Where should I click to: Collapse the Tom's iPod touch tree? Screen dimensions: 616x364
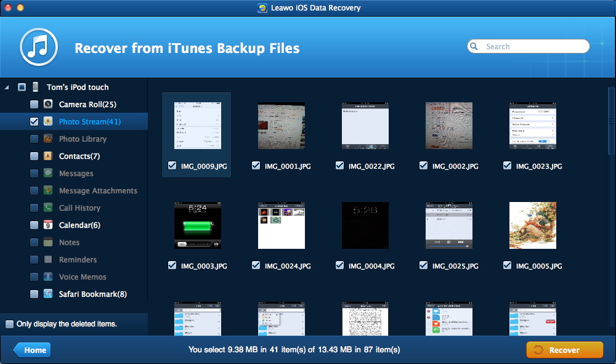click(x=7, y=87)
